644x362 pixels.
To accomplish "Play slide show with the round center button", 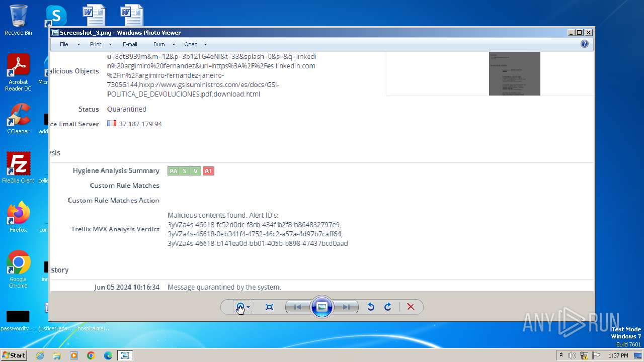I will (x=322, y=307).
